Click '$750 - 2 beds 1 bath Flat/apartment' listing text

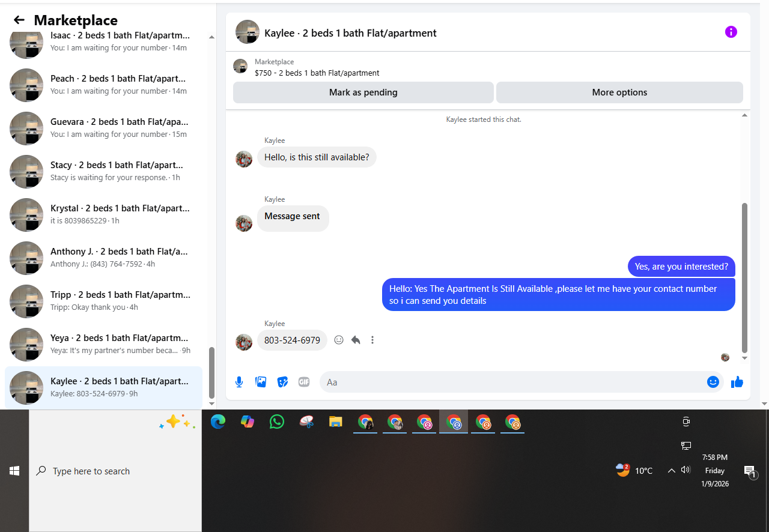(x=317, y=73)
